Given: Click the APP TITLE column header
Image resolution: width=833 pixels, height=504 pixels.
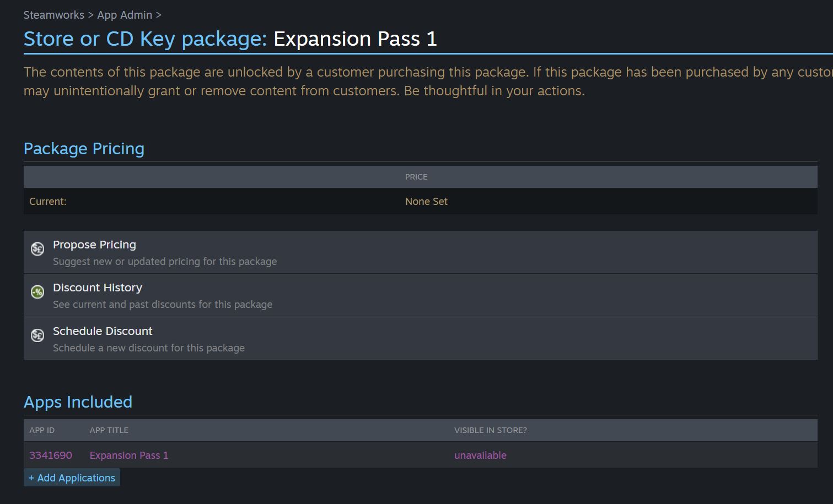Looking at the screenshot, I should (x=109, y=430).
